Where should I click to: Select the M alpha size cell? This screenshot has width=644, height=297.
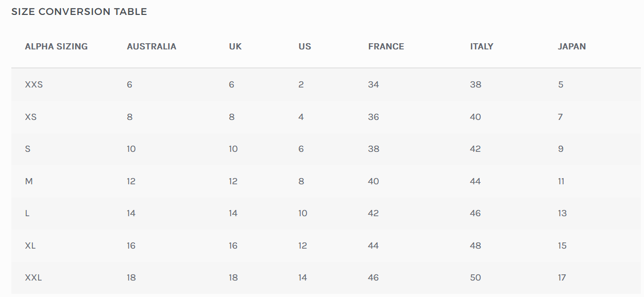(29, 181)
